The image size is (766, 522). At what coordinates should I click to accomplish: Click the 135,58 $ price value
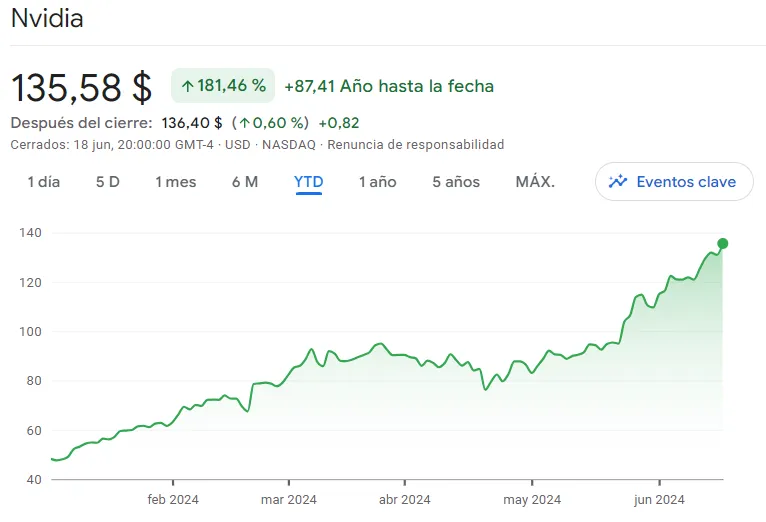pos(82,88)
